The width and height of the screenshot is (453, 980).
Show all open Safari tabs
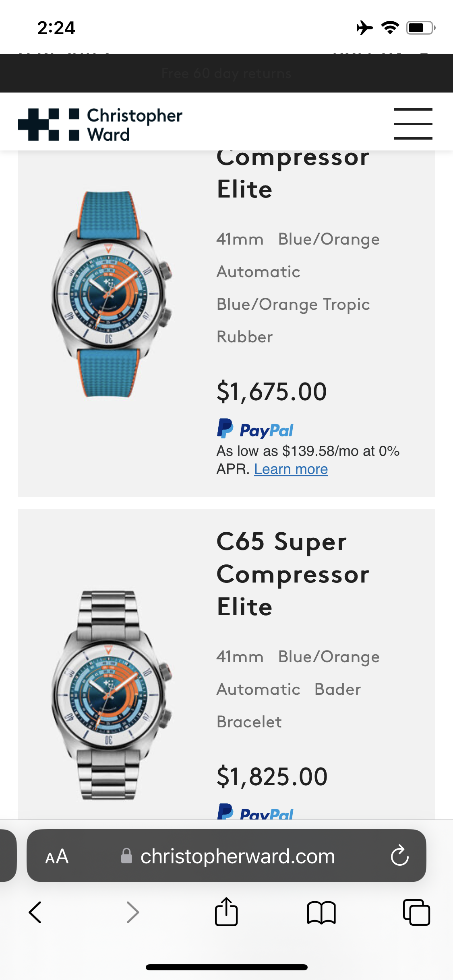tap(416, 912)
